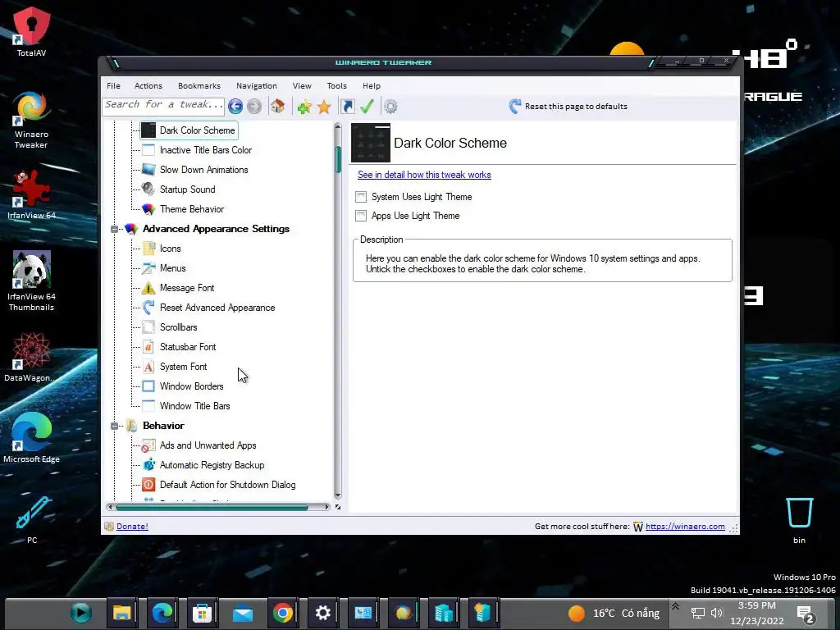Viewport: 840px width, 630px height.
Task: Click the Reset Advanced Appearance arrow icon
Action: 148,308
